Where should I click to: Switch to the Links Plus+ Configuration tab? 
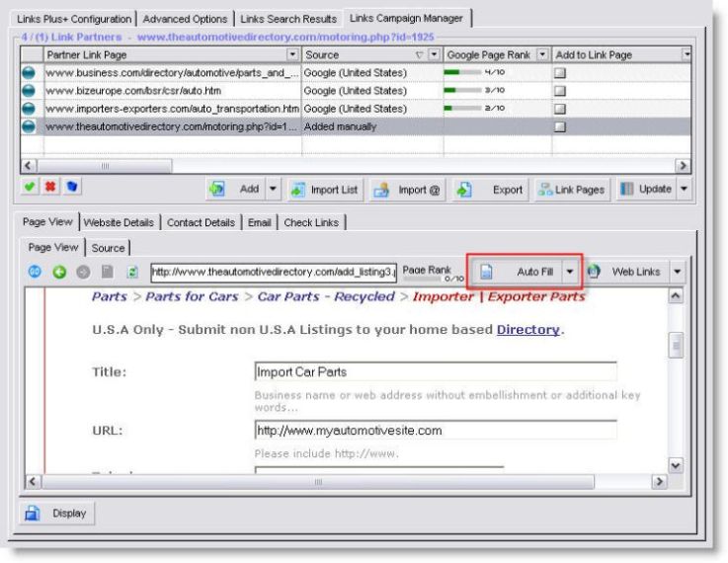(74, 19)
